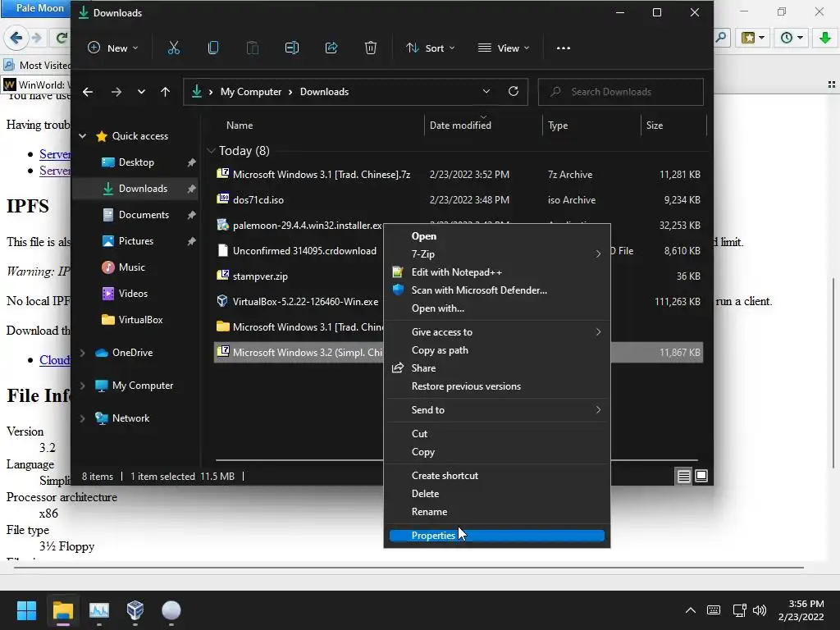Switch to large thumbnails view icon
Viewport: 840px width, 630px height.
coord(701,477)
